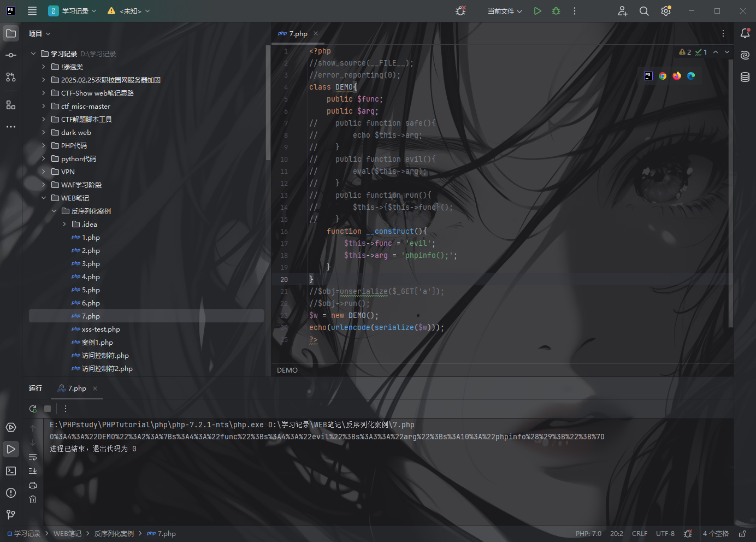This screenshot has height=542, width=756.
Task: Preview file in Firefox browser
Action: 677,76
